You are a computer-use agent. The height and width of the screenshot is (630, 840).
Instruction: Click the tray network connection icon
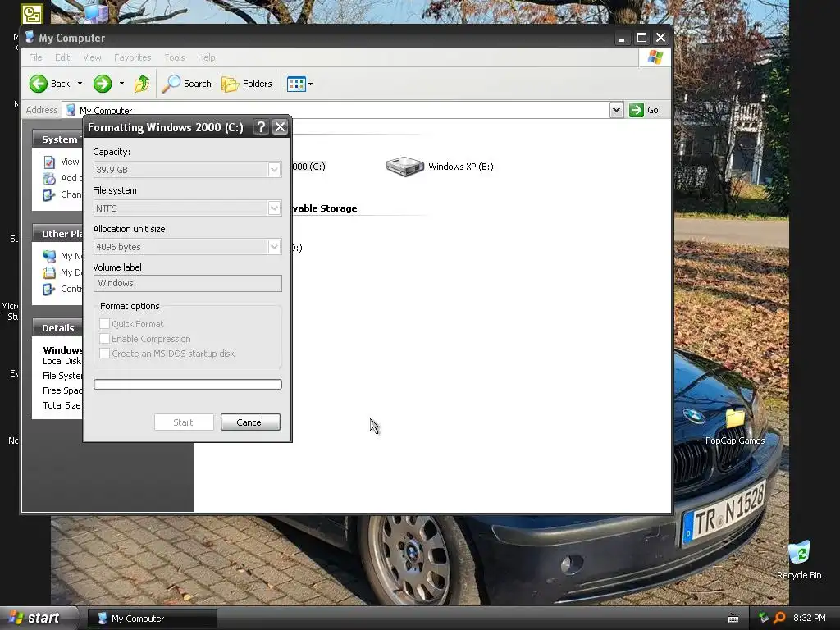[x=763, y=618]
